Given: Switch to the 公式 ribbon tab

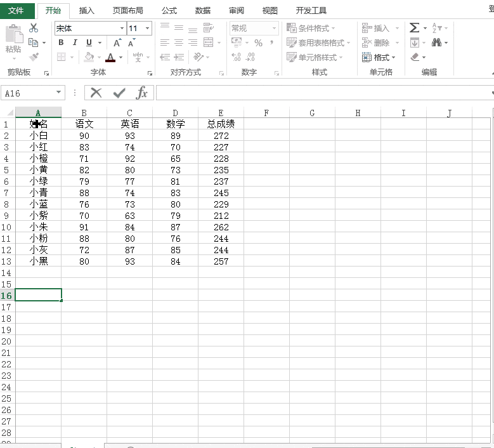Looking at the screenshot, I should pyautogui.click(x=169, y=11).
